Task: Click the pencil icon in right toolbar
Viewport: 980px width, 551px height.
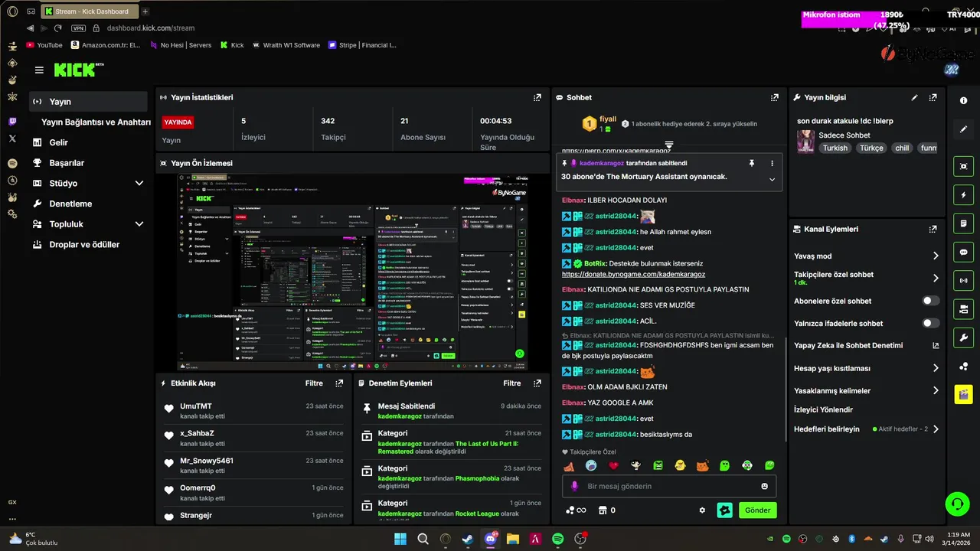Action: [x=963, y=129]
